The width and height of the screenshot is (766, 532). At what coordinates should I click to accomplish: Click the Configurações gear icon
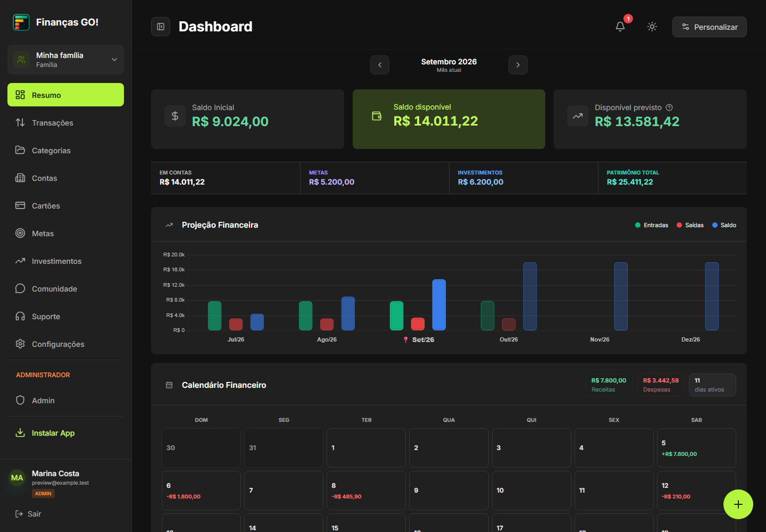pyautogui.click(x=20, y=344)
